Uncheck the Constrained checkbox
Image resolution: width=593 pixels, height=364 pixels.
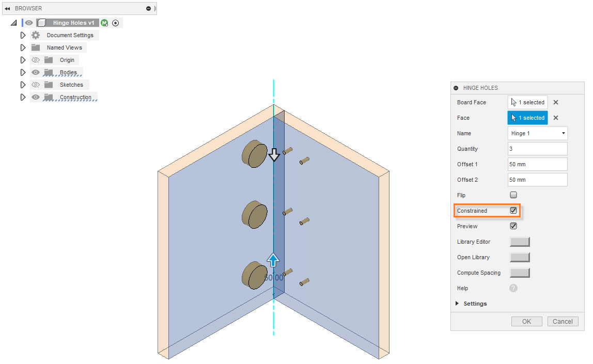tap(513, 211)
